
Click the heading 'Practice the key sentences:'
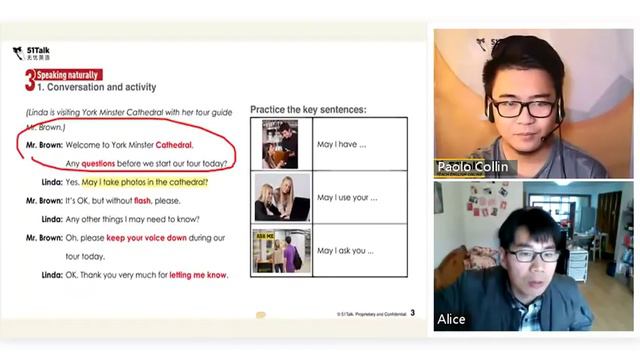tap(308, 109)
